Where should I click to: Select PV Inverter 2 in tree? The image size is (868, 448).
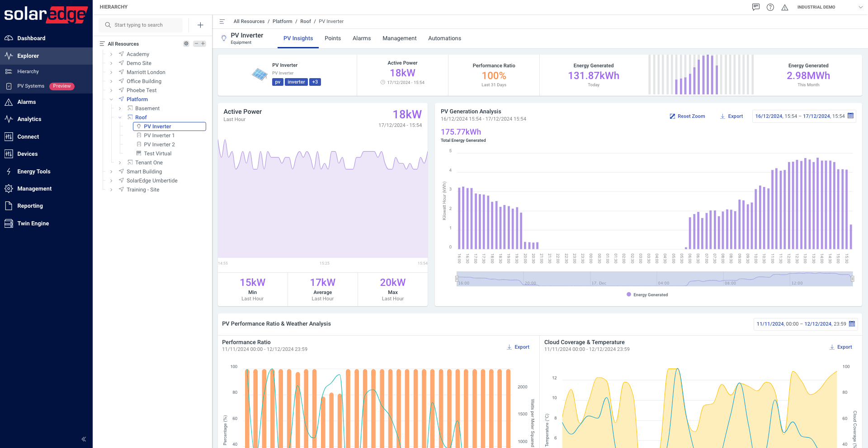tap(159, 145)
